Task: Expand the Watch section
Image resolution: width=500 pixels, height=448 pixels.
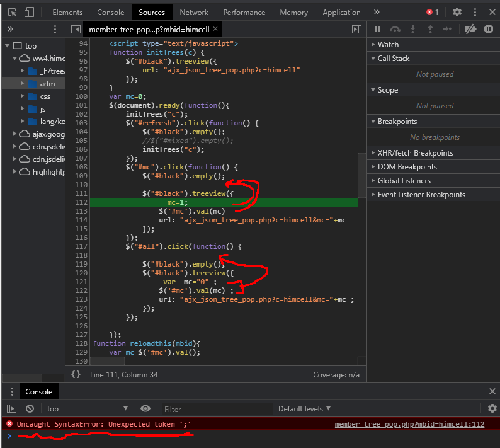Action: click(x=388, y=45)
